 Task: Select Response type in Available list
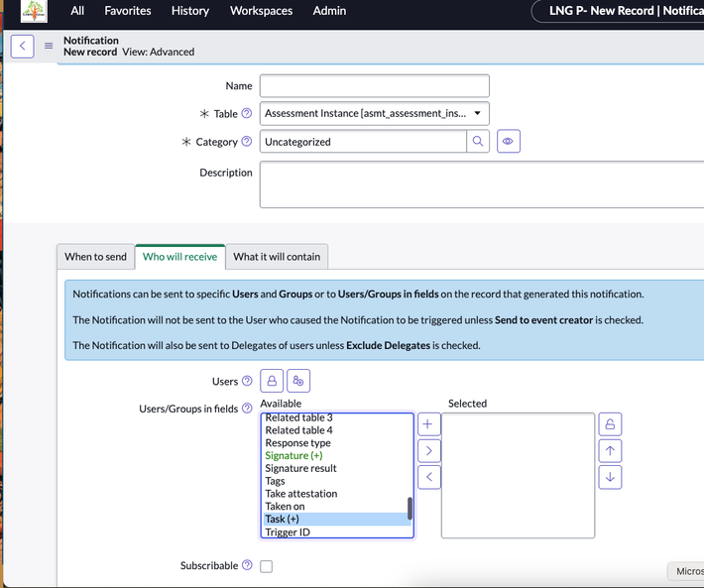click(x=297, y=442)
